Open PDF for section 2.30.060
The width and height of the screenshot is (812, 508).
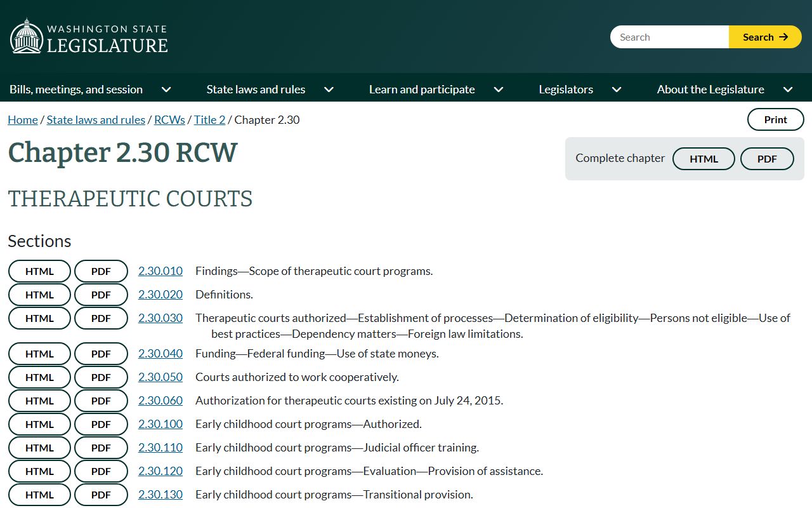101,401
